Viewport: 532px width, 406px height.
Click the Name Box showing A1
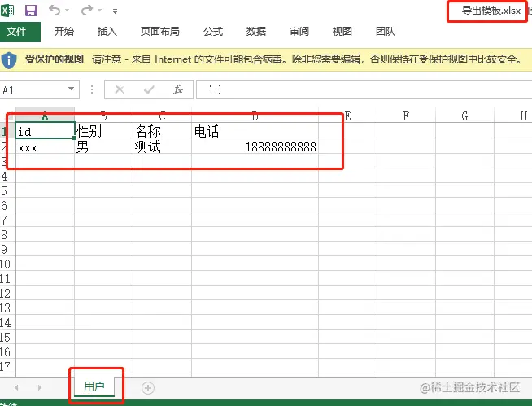coord(40,90)
